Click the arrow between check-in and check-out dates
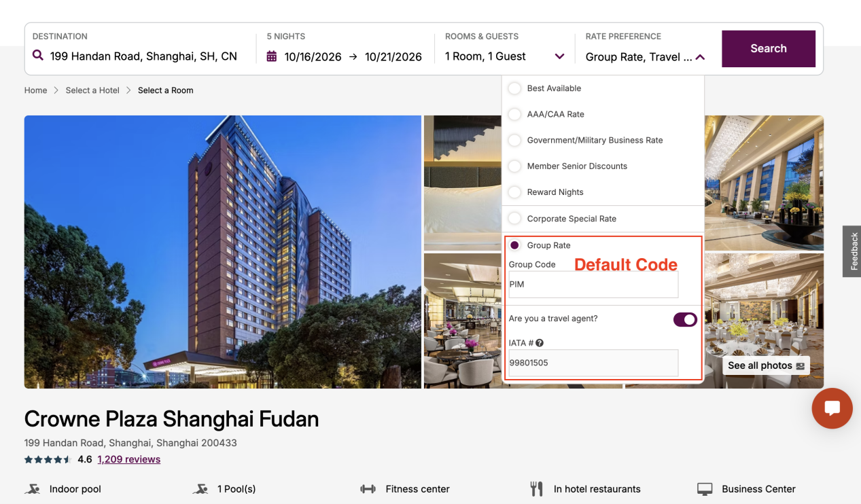The height and width of the screenshot is (504, 861). (353, 56)
